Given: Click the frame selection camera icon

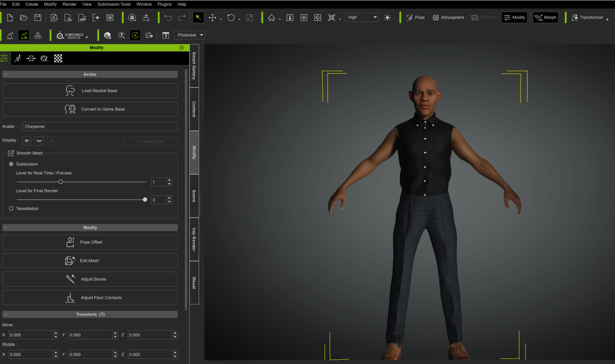Looking at the screenshot, I should tap(331, 18).
